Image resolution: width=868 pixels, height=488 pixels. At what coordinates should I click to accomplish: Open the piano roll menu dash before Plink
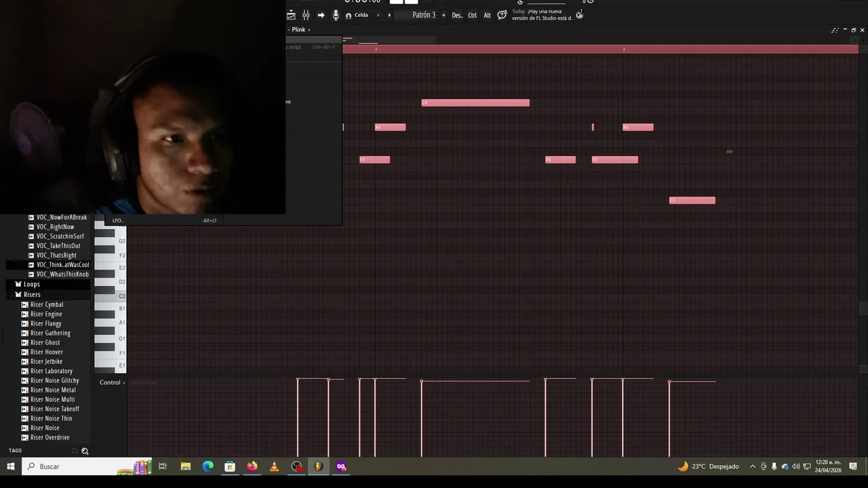coord(289,30)
